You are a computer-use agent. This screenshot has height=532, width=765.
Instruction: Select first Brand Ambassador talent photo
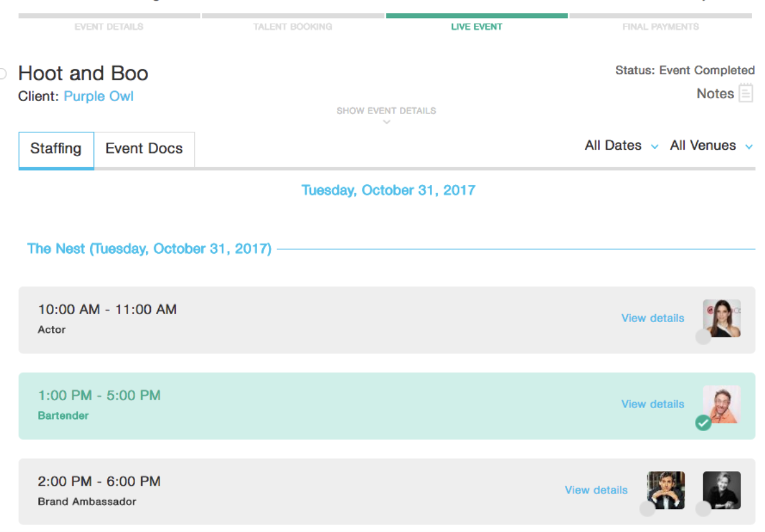pyautogui.click(x=666, y=490)
